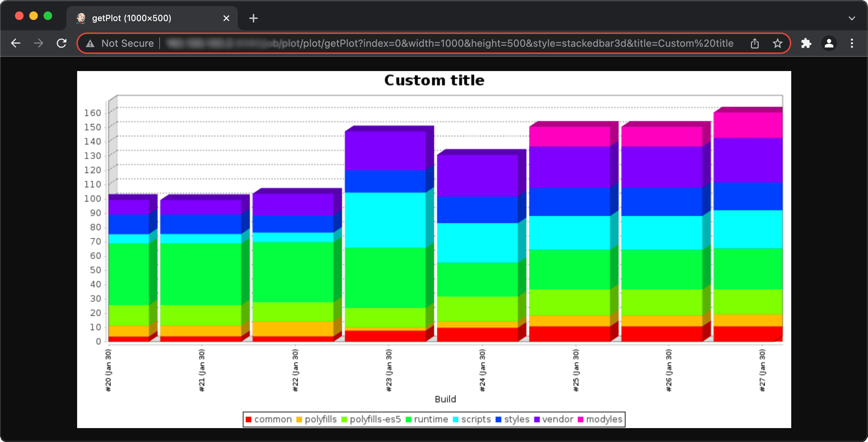868x442 pixels.
Task: Click the red common legend swatch
Action: 249,420
